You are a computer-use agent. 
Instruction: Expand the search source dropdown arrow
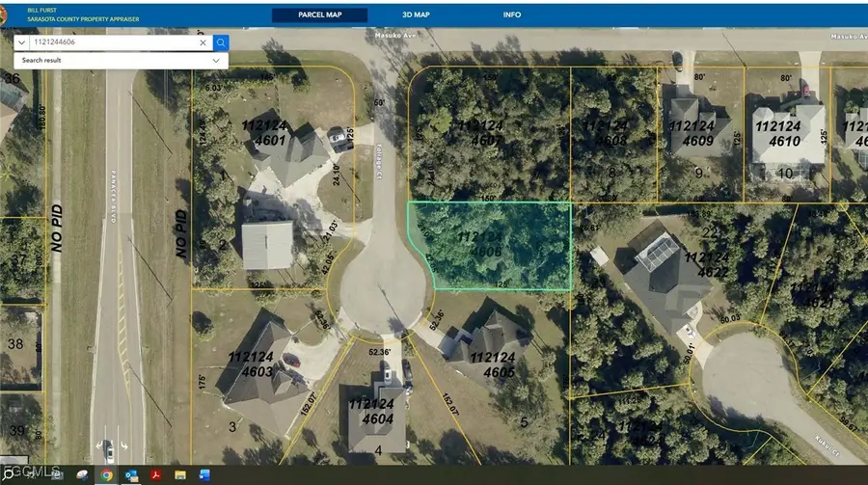pyautogui.click(x=21, y=42)
